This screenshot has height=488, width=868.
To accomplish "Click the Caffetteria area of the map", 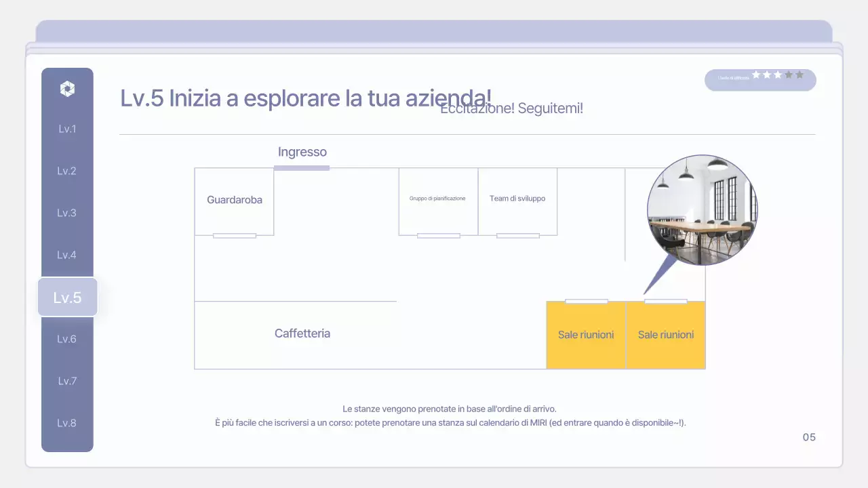I will 302,333.
